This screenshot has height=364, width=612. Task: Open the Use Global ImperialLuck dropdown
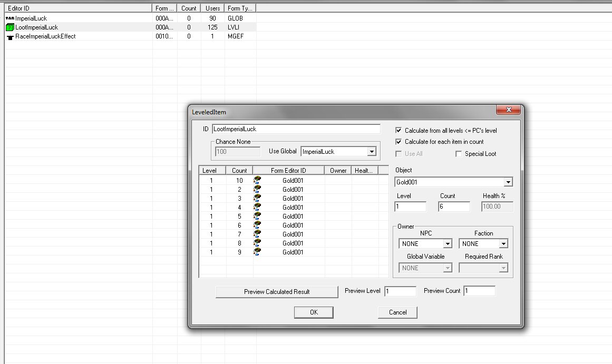pyautogui.click(x=372, y=151)
